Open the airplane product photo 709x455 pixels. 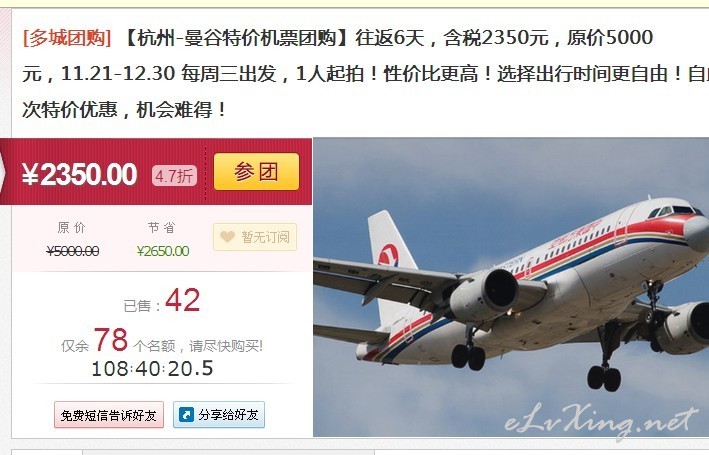(511, 287)
